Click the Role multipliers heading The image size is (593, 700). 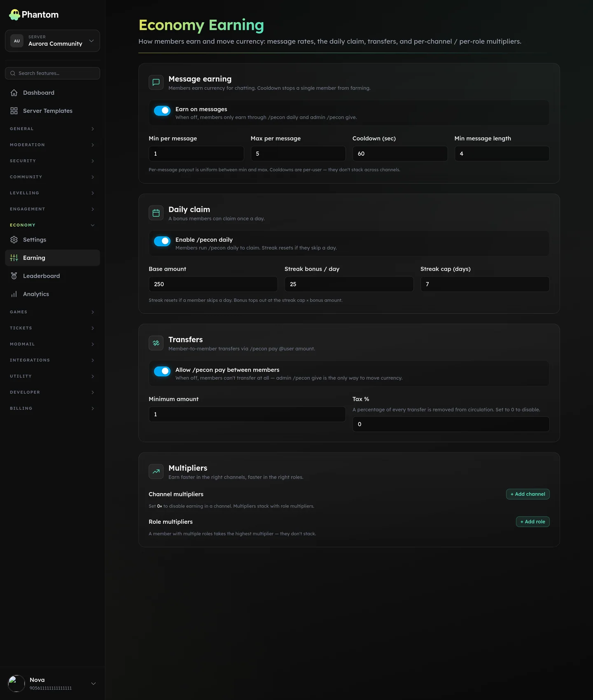(170, 522)
